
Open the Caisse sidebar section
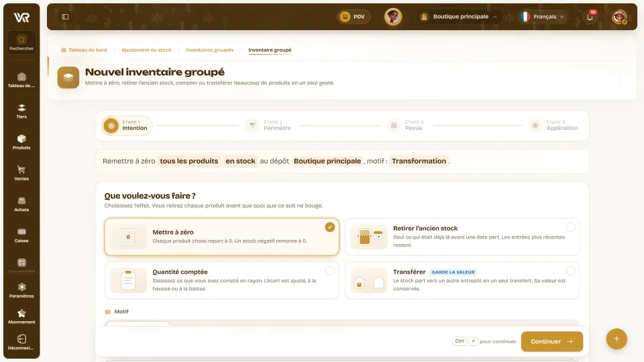click(x=21, y=235)
